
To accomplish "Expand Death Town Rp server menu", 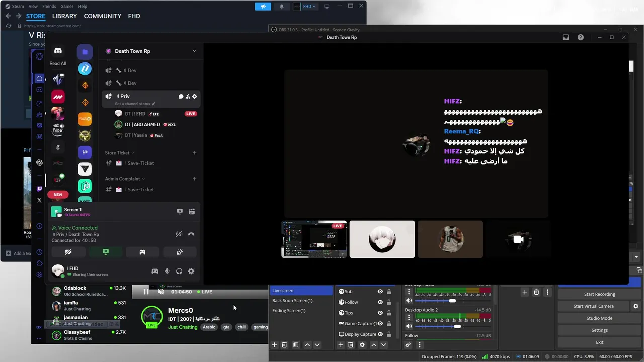I will coord(194,51).
